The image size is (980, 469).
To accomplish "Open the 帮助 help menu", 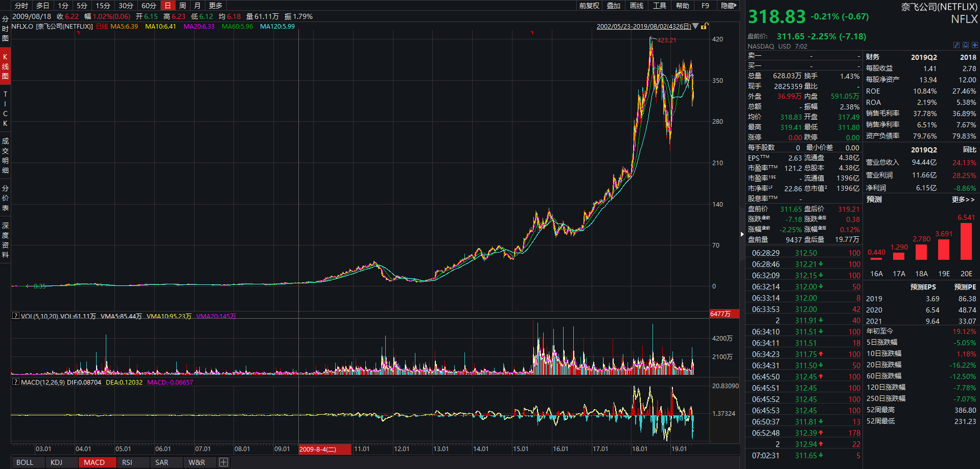I will (683, 6).
